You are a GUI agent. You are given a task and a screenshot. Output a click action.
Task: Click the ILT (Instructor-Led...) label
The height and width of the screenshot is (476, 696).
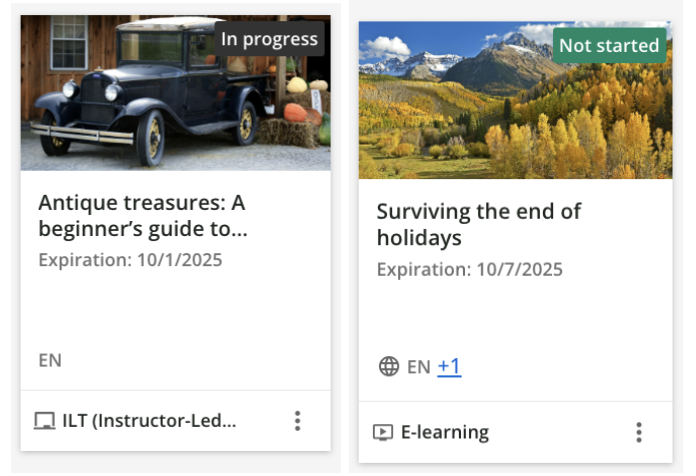coord(149,421)
